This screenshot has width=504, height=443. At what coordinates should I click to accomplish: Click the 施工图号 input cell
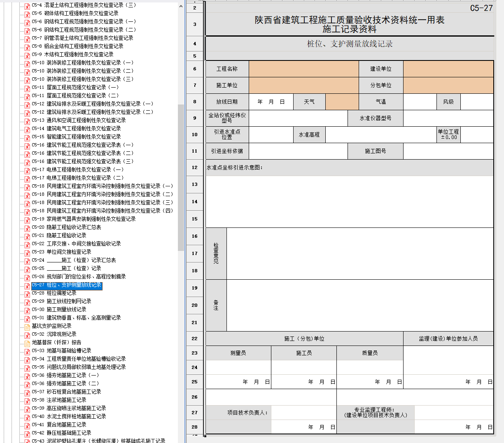[x=448, y=151]
